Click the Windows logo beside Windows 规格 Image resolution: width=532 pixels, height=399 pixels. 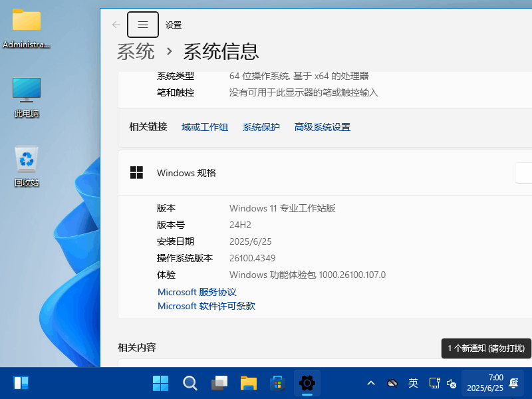tap(136, 173)
